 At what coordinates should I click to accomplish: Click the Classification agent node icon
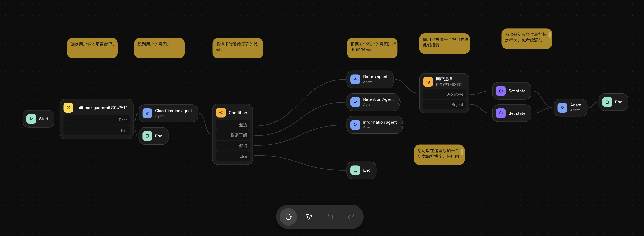(x=147, y=113)
